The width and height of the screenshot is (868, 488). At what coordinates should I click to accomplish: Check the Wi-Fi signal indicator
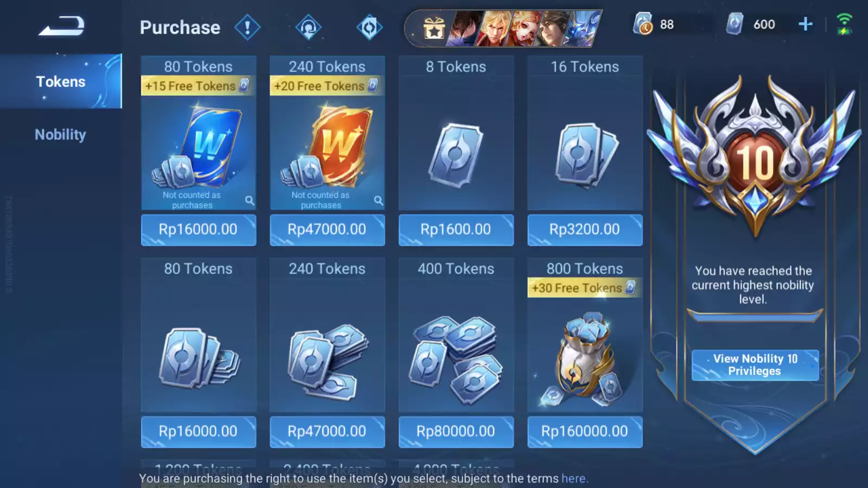click(844, 24)
